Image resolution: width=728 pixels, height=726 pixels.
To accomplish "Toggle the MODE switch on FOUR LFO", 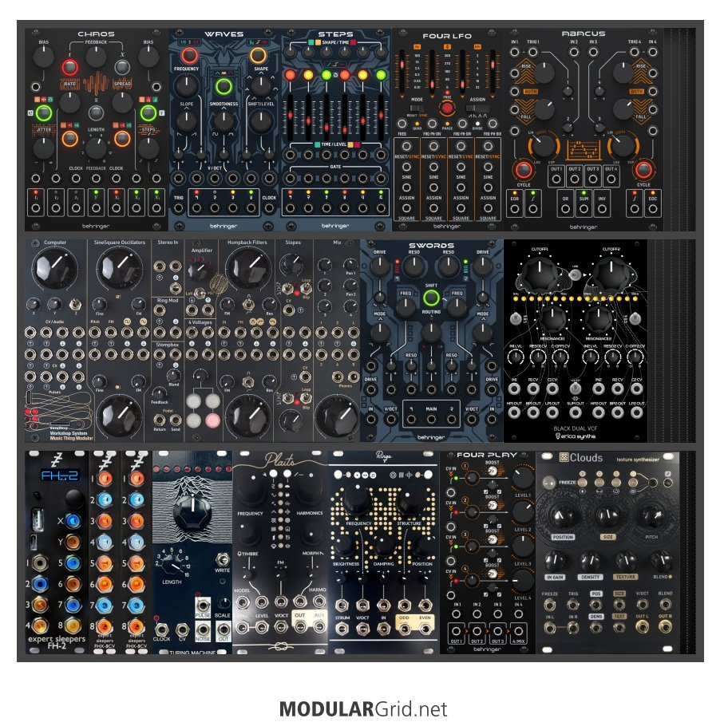I will (417, 108).
